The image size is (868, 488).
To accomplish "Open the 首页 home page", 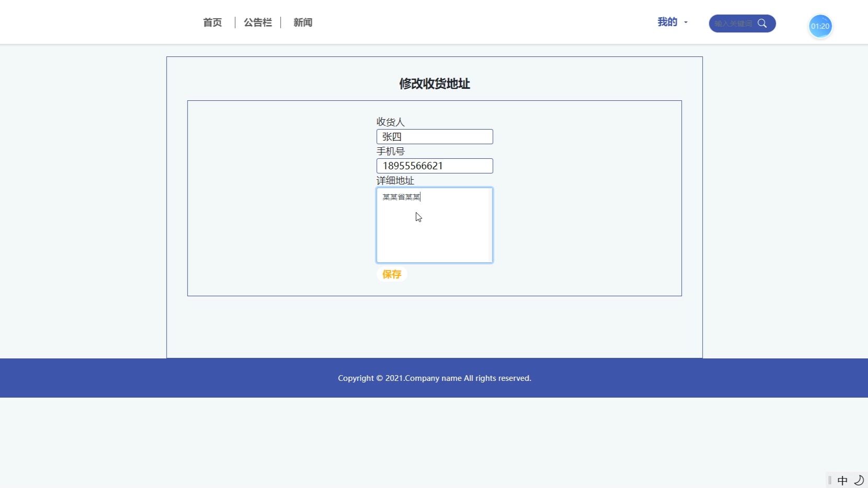I will click(x=212, y=22).
